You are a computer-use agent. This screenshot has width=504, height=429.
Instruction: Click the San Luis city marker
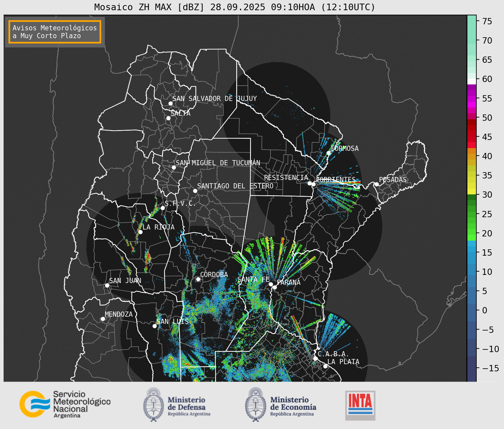(x=154, y=326)
